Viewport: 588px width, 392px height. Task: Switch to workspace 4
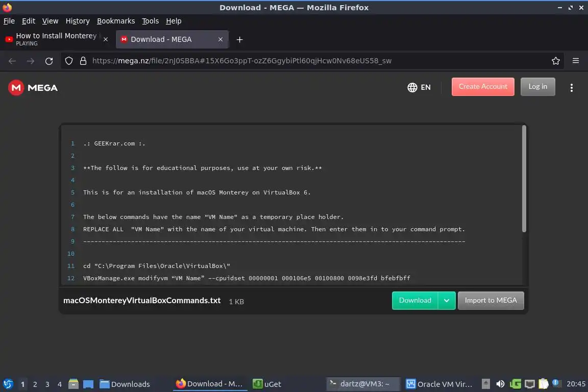[x=60, y=384]
